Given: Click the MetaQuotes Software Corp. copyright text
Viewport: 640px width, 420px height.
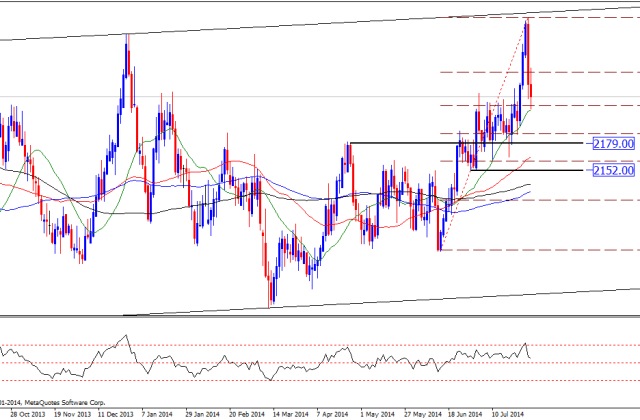Looking at the screenshot, I should pyautogui.click(x=52, y=402).
